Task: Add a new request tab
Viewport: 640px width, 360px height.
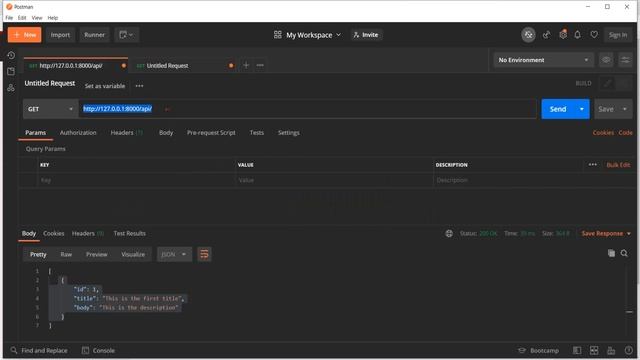Action: (246, 65)
